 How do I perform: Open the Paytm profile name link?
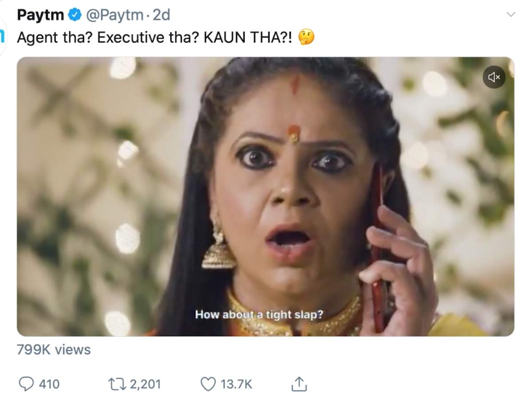coord(41,16)
